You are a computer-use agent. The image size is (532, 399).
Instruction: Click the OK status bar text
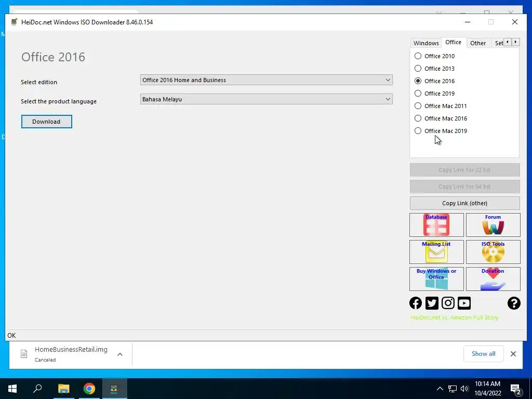coord(11,336)
